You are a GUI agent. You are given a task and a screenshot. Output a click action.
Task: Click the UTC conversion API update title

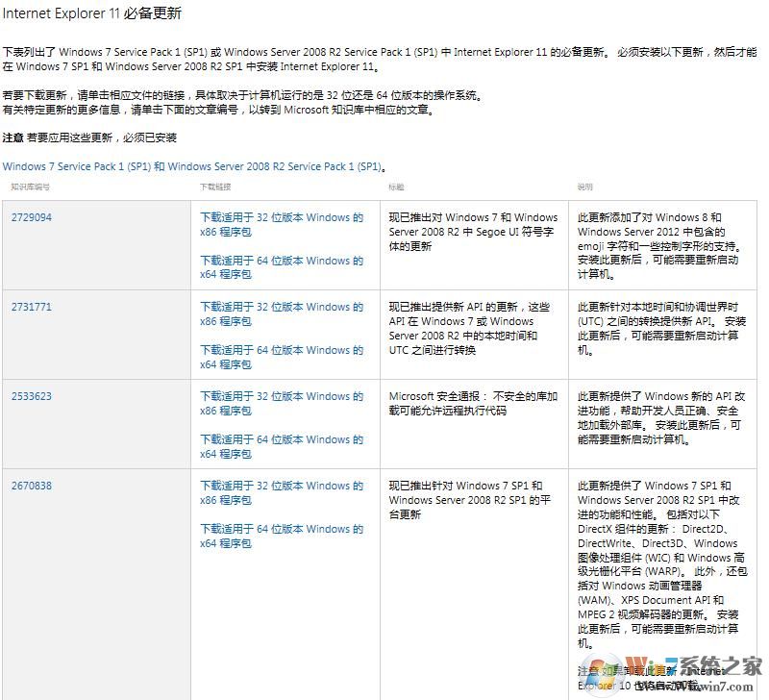tap(469, 328)
